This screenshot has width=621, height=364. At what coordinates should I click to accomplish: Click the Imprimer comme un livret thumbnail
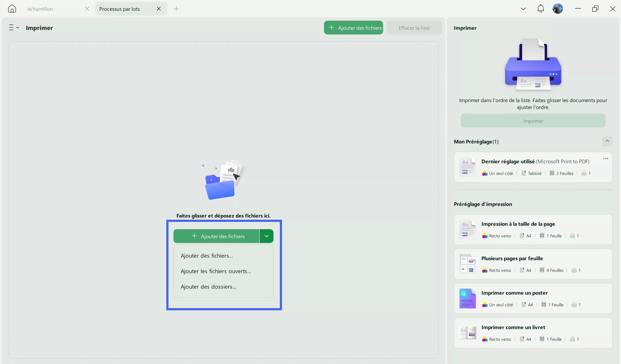[467, 333]
